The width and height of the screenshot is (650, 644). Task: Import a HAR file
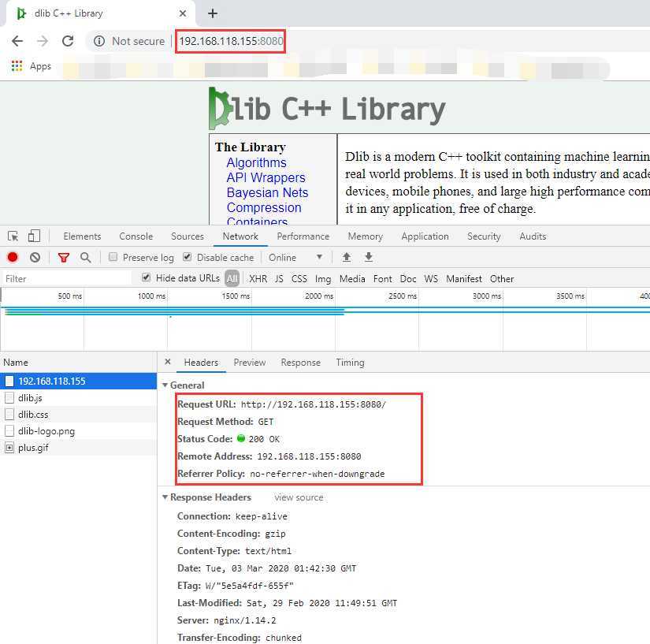[347, 258]
